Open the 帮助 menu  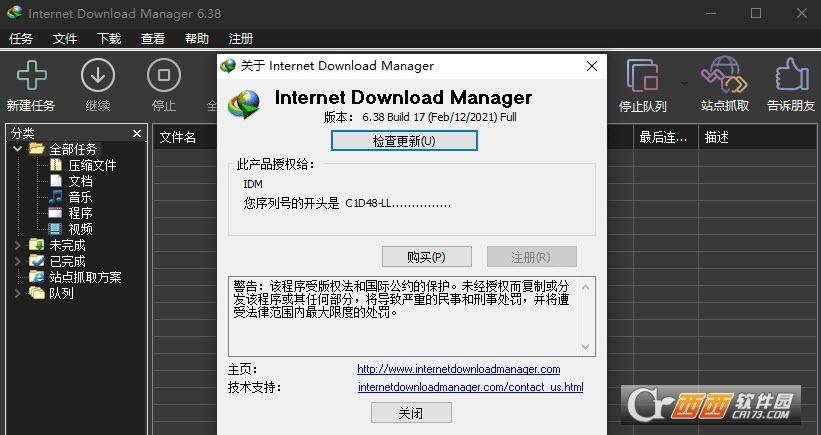[197, 39]
